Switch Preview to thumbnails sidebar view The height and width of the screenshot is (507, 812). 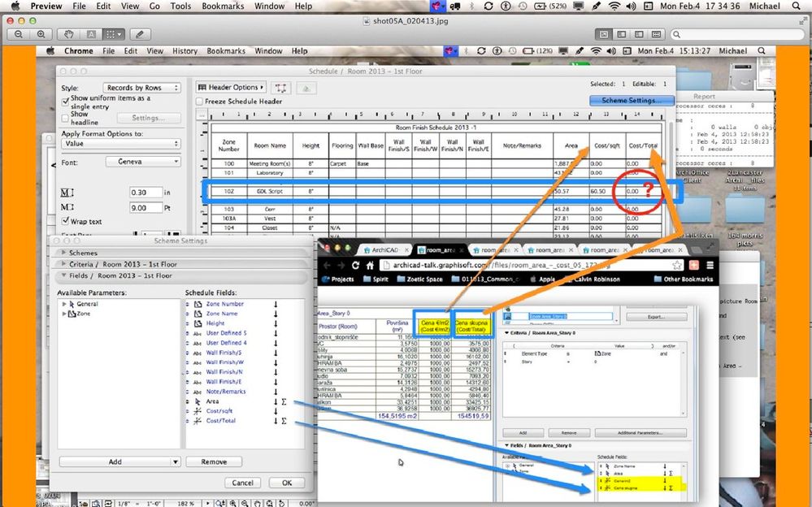(622, 34)
